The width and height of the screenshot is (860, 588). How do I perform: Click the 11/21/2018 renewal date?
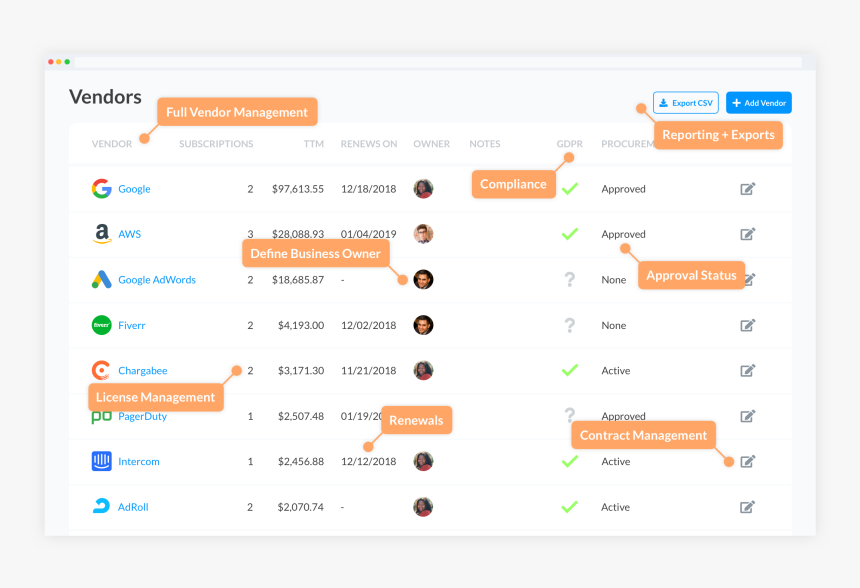369,371
